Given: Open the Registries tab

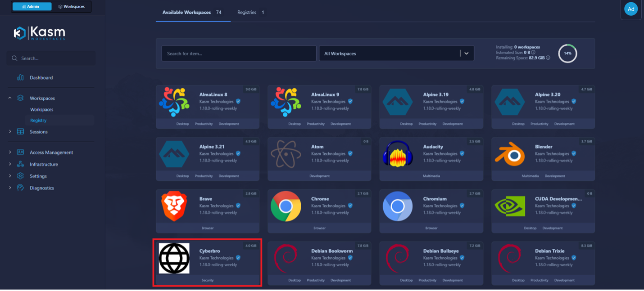Looking at the screenshot, I should (251, 12).
